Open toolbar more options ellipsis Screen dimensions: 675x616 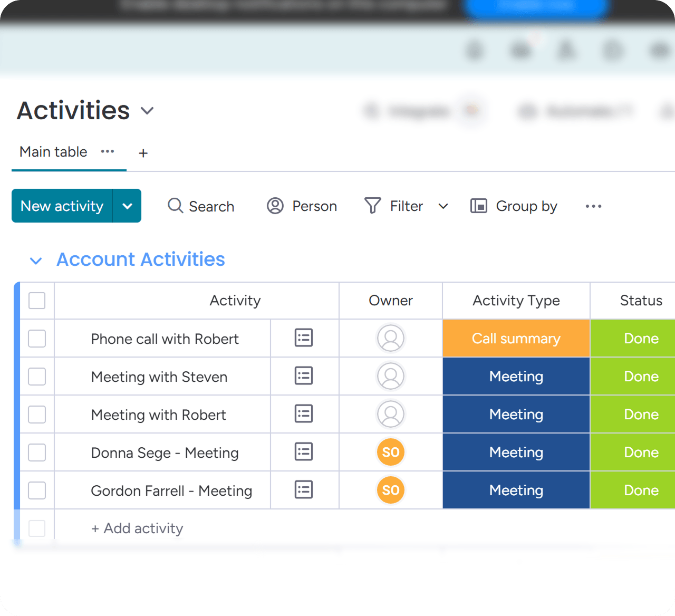click(593, 206)
